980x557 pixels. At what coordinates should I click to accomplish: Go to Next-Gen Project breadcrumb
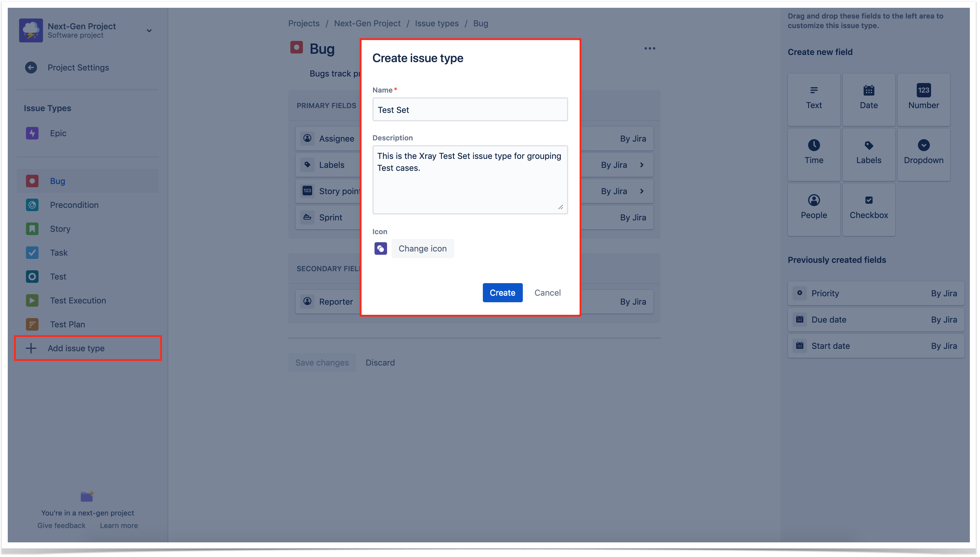click(367, 23)
